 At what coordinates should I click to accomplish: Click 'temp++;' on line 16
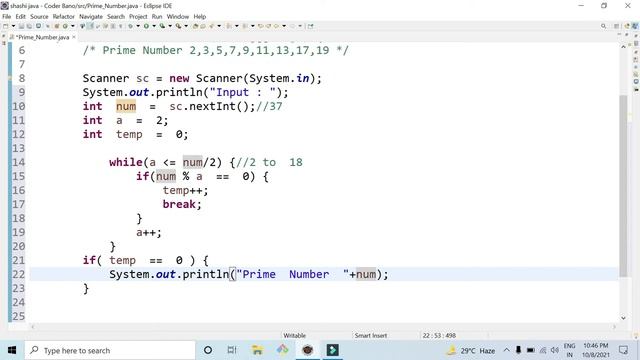coord(185,190)
